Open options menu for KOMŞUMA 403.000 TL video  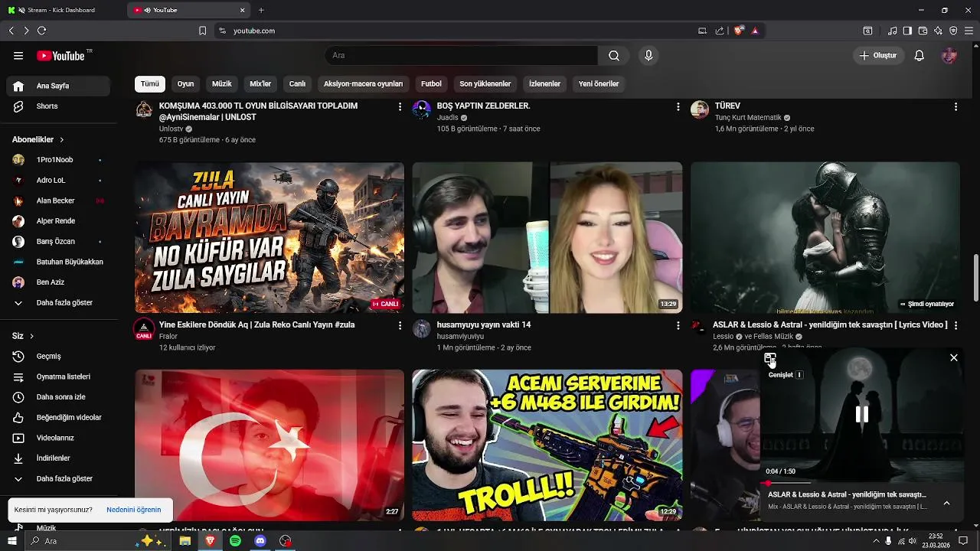point(400,107)
